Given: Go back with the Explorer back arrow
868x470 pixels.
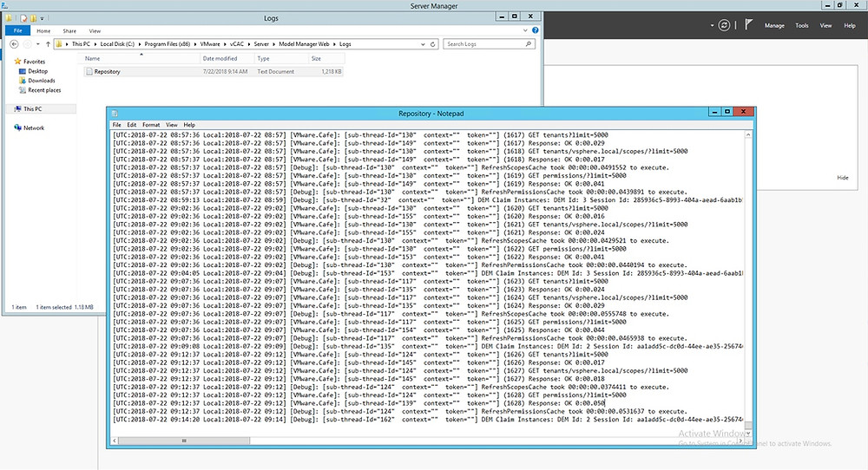Looking at the screenshot, I should coord(15,44).
